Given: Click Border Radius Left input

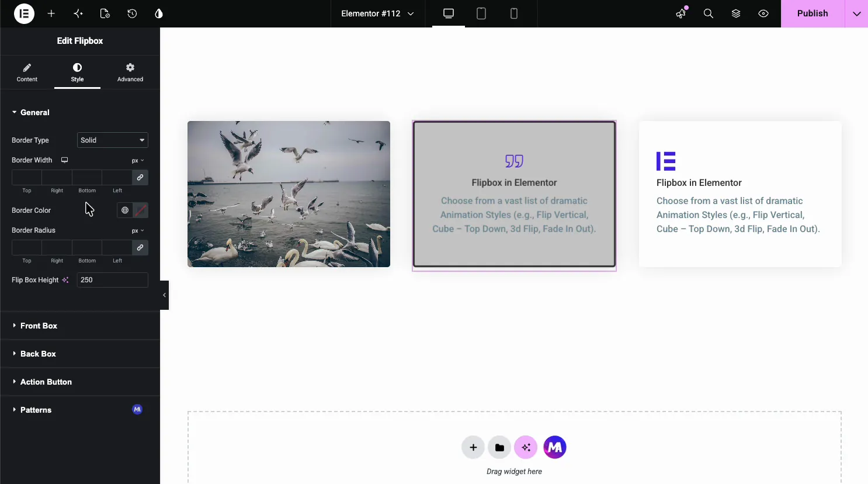Looking at the screenshot, I should [x=117, y=248].
